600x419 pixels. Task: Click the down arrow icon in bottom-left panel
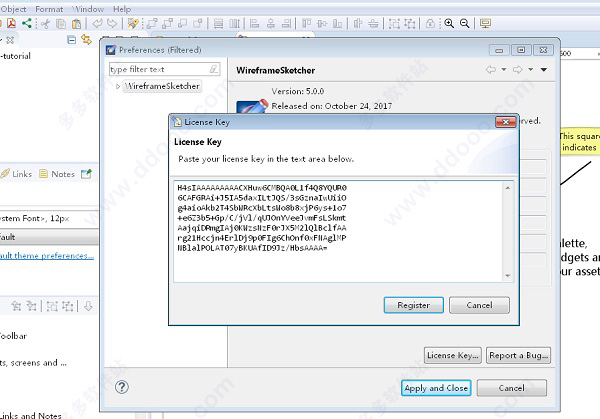(x=88, y=306)
